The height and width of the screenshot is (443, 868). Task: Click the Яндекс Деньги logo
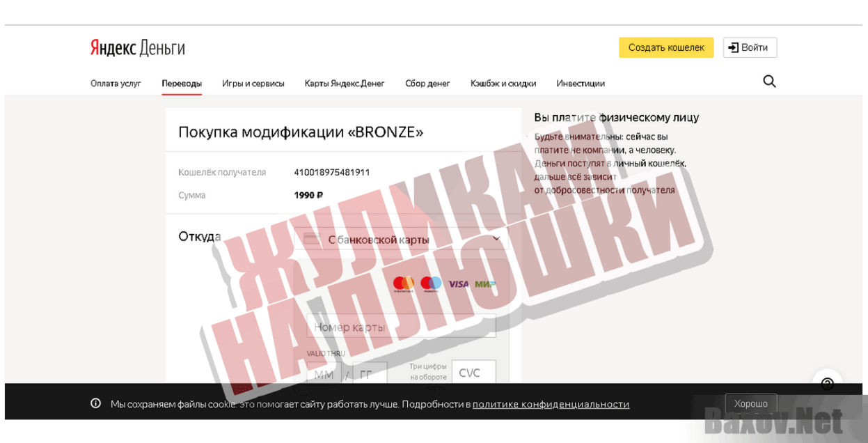pos(137,48)
